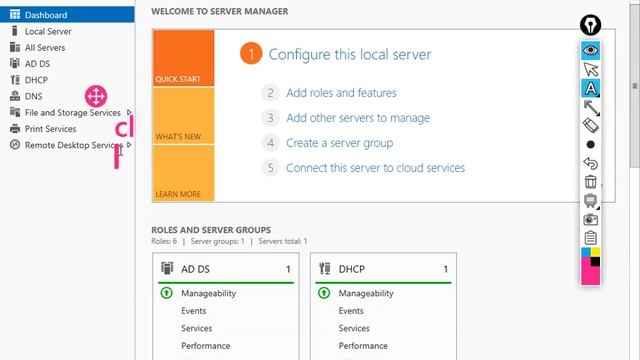Click Manageability in DHCP tile
640x360 pixels.
pos(366,293)
